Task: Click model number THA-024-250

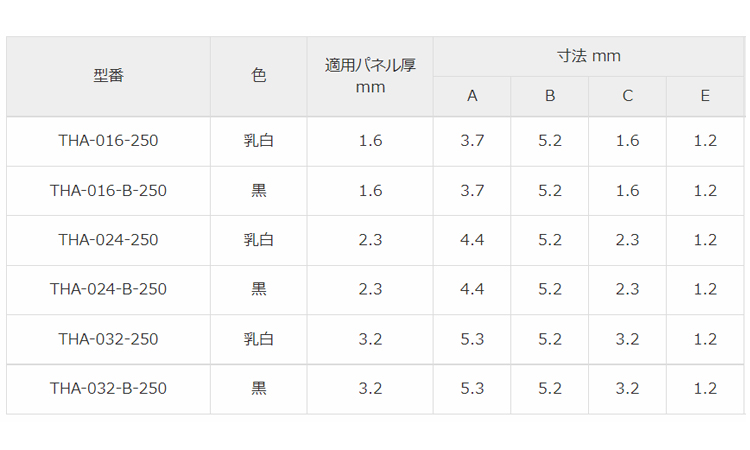Action: click(x=108, y=240)
